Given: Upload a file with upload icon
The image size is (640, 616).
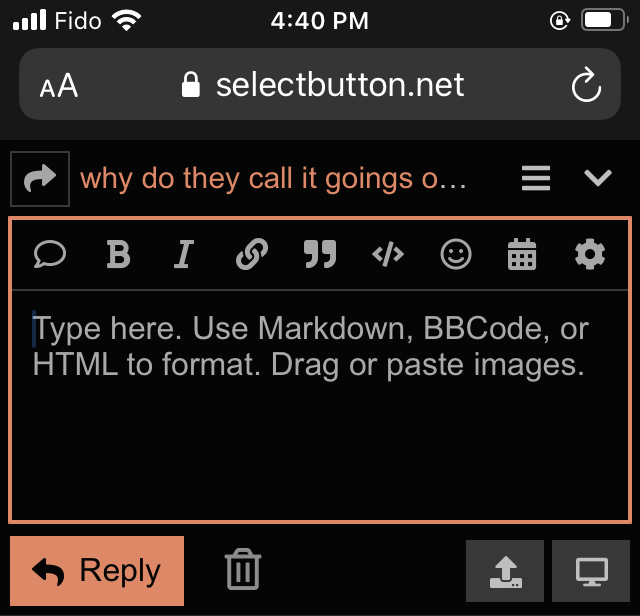Looking at the screenshot, I should [x=505, y=571].
